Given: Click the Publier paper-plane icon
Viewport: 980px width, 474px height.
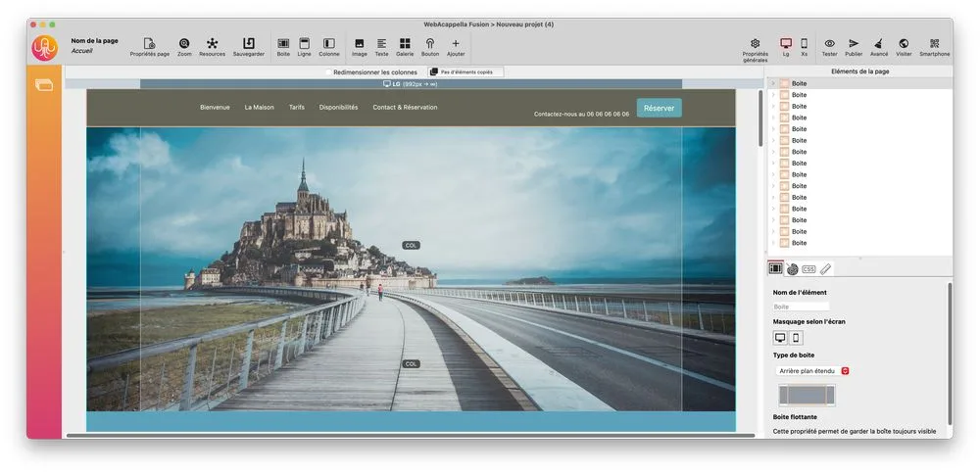Looking at the screenshot, I should point(854,44).
